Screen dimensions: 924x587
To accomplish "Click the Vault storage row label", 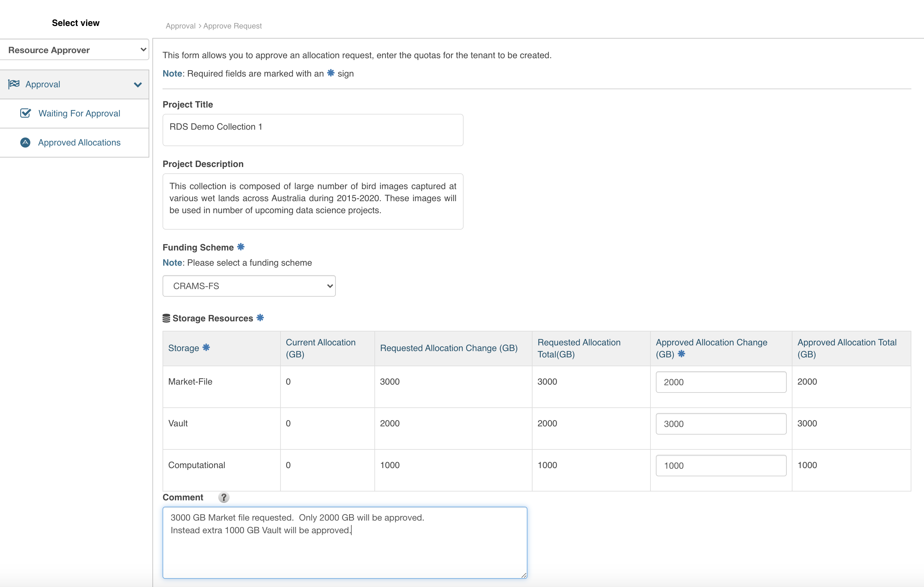I will (x=178, y=423).
